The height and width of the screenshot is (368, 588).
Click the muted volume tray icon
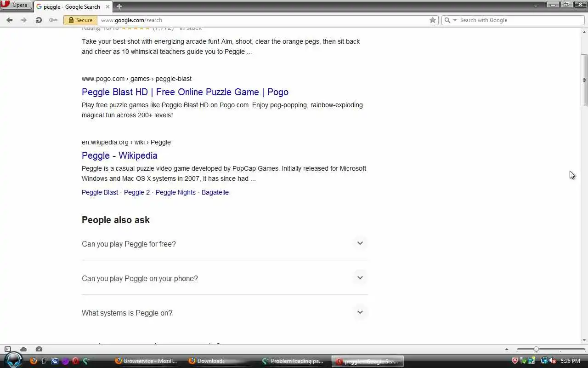coord(553,361)
